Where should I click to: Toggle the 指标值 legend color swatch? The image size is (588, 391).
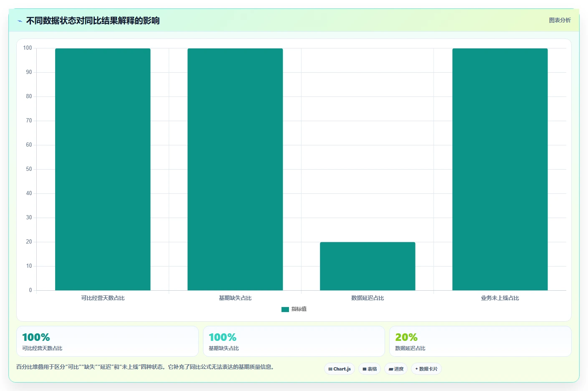[x=285, y=310]
